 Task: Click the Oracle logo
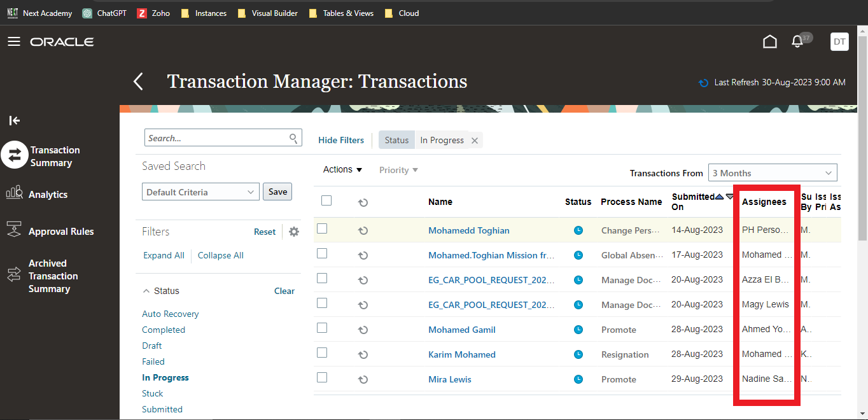click(x=62, y=42)
